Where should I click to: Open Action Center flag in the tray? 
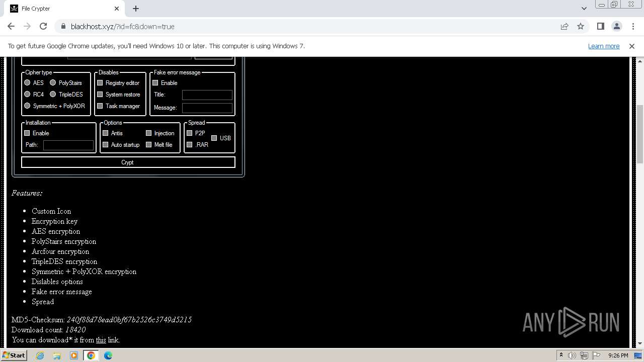coord(595,355)
